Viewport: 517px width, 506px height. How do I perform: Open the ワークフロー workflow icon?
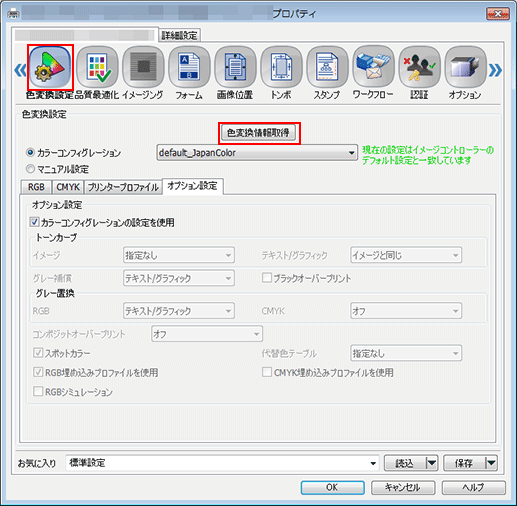(x=373, y=67)
